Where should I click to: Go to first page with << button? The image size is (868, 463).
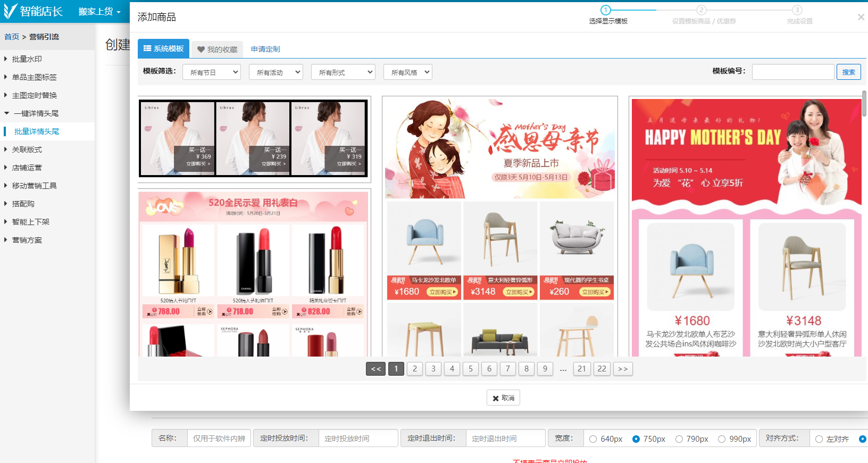(376, 369)
